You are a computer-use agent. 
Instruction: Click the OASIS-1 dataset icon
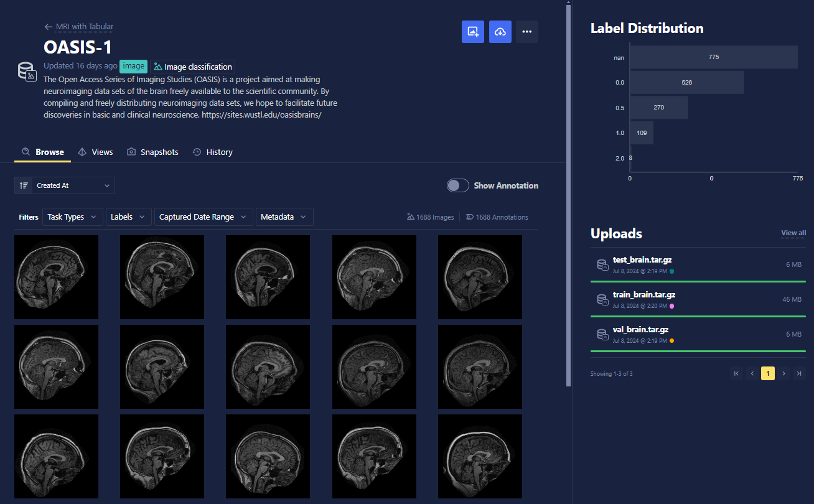pos(27,72)
